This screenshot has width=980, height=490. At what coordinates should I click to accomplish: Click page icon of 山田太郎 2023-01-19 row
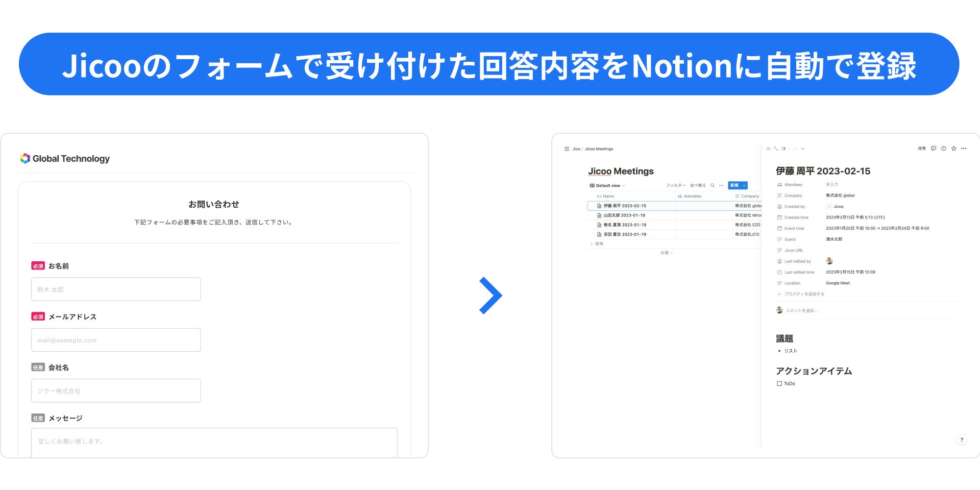[599, 215]
